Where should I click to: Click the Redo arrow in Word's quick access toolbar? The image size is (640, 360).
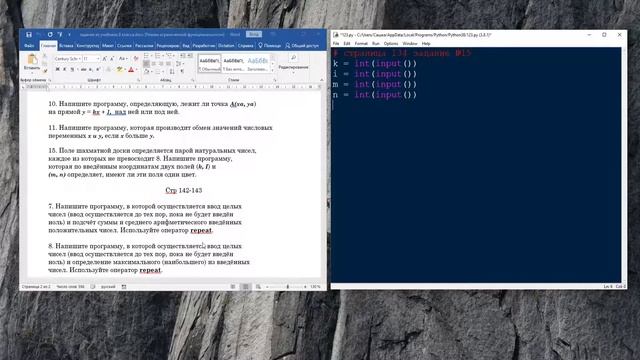50,35
